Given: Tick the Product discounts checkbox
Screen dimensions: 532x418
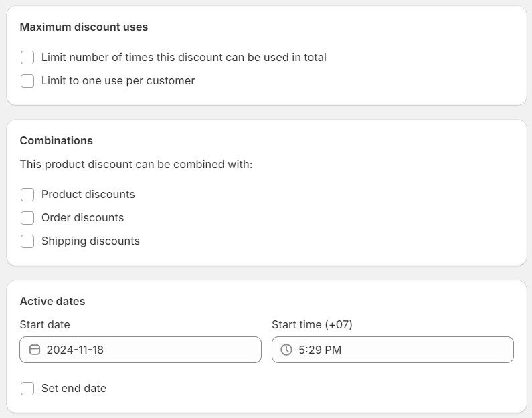Looking at the screenshot, I should coord(27,195).
